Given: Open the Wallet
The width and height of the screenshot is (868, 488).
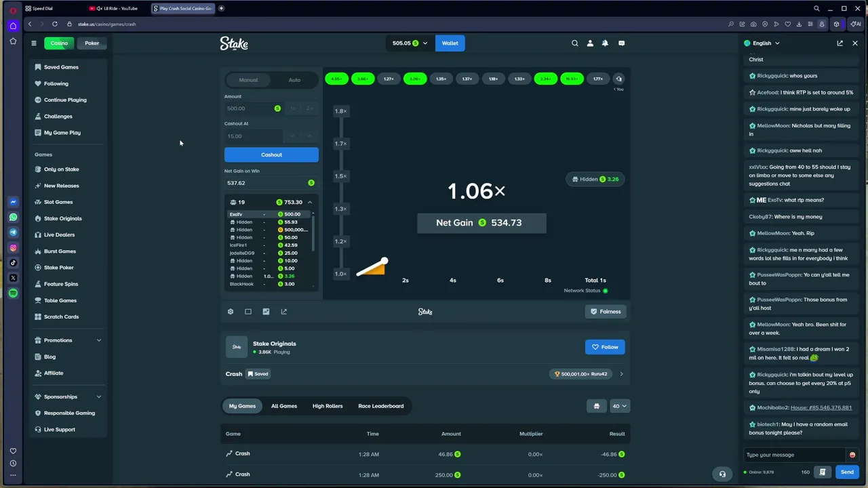Looking at the screenshot, I should point(450,43).
